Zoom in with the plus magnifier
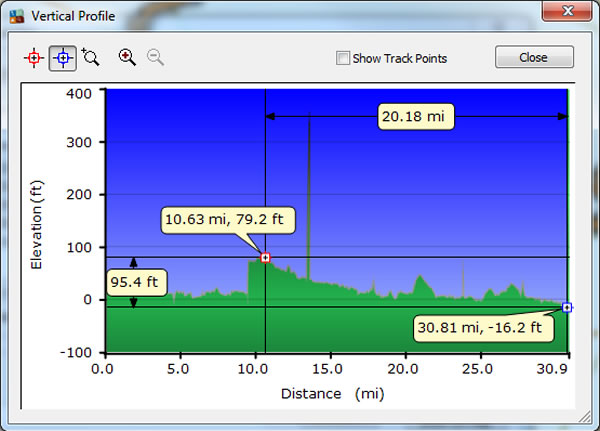600x431 pixels. tap(127, 57)
